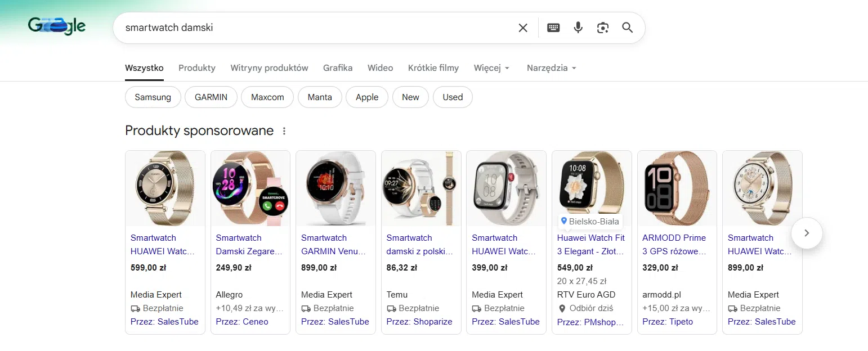Click the magnifying glass search icon
The width and height of the screenshot is (868, 351).
(x=627, y=28)
